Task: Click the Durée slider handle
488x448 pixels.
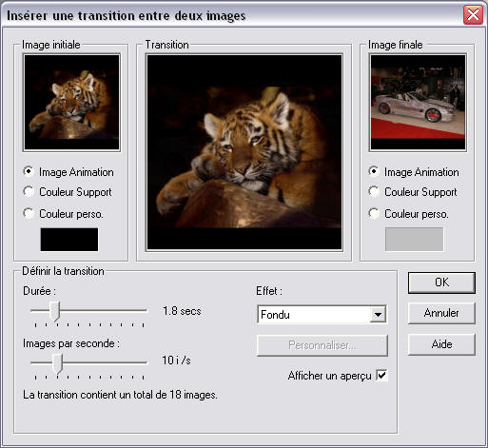Action: point(55,311)
